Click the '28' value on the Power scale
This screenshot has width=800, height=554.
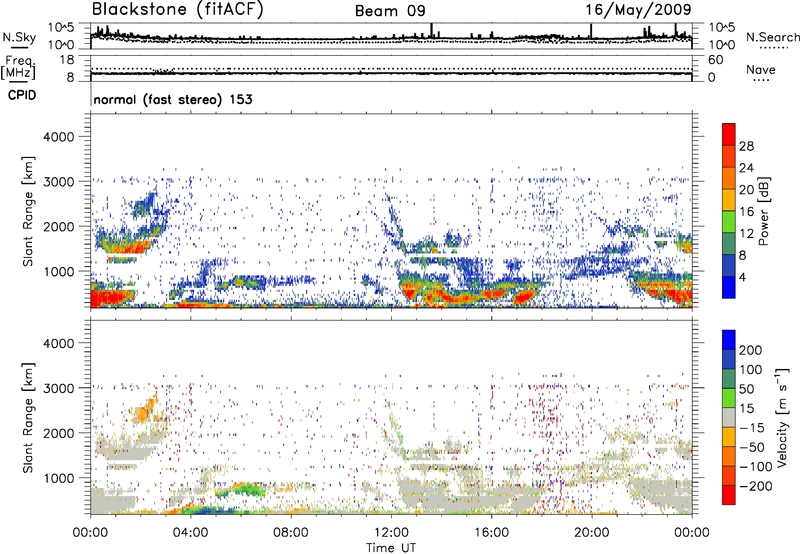[x=746, y=146]
